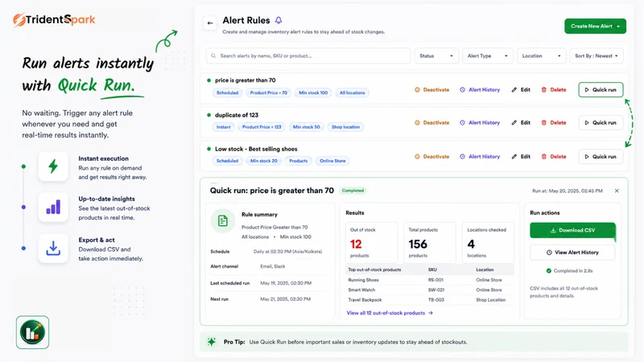
Task: Edit the 'Low stock - Best selling shoes' rule
Action: pyautogui.click(x=521, y=157)
